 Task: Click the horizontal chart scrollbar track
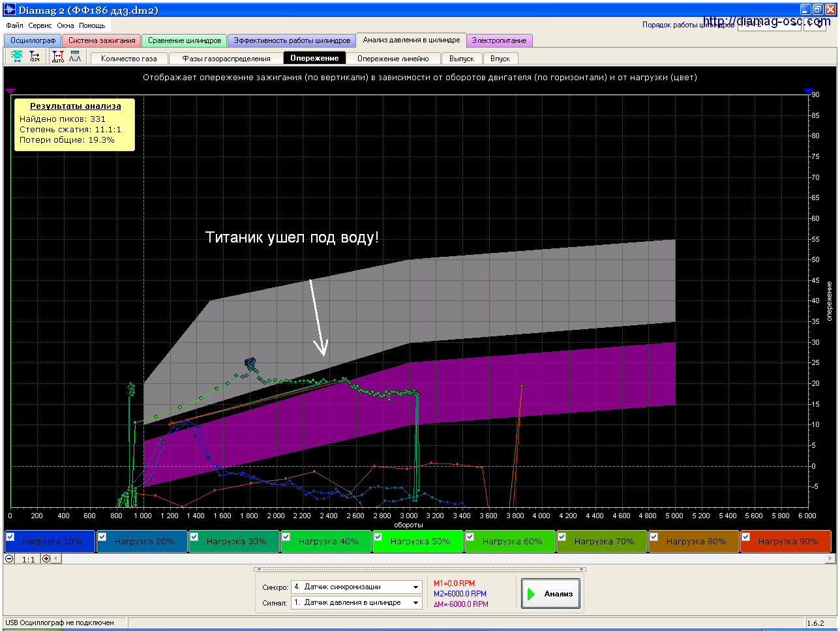(x=443, y=559)
